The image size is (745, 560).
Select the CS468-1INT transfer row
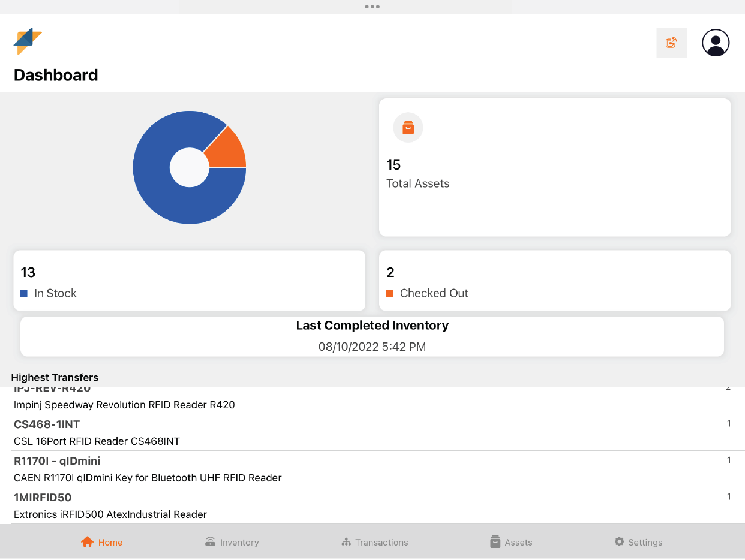[372, 432]
